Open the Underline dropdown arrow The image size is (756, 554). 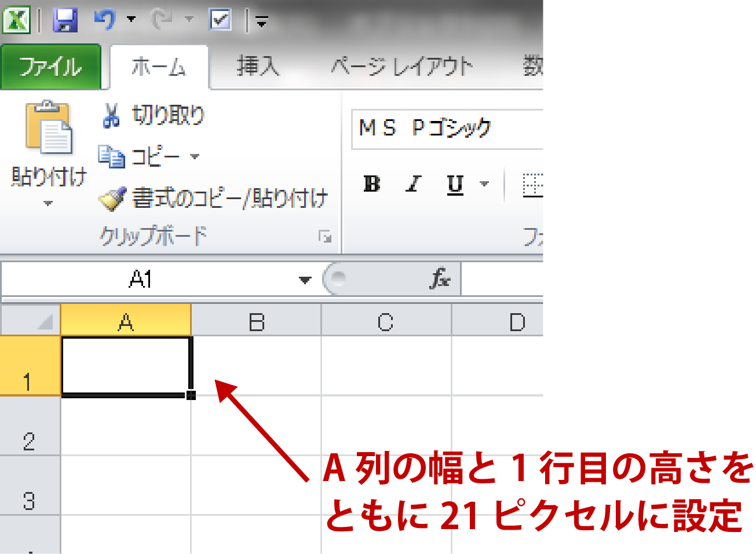(484, 184)
